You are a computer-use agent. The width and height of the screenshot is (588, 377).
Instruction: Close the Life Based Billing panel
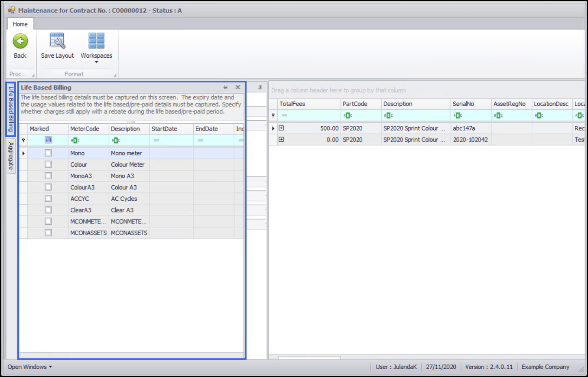coord(238,87)
